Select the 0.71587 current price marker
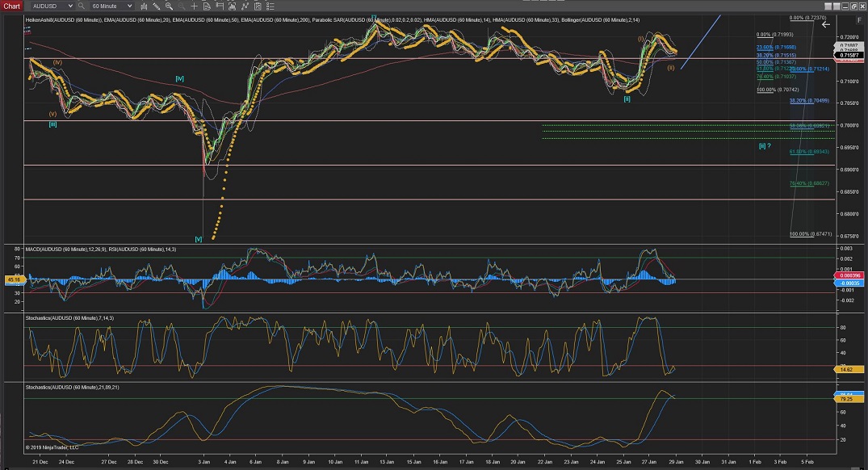 point(849,56)
